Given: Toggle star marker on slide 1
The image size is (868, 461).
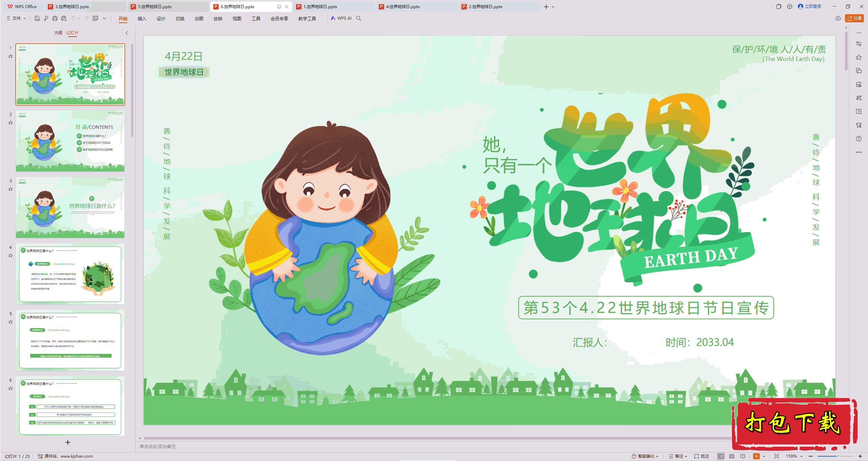Looking at the screenshot, I should coord(11,56).
